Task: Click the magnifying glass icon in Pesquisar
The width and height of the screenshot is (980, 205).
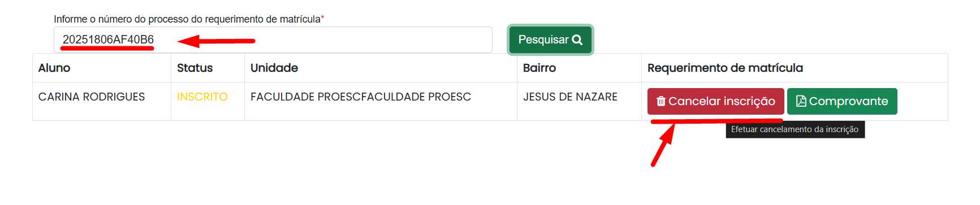Action: pyautogui.click(x=577, y=40)
